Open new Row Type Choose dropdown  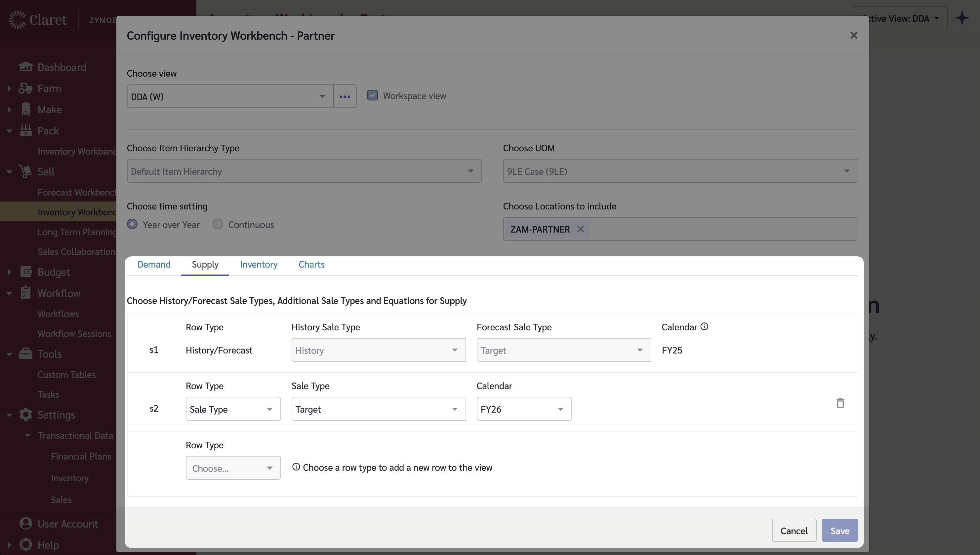tap(233, 468)
